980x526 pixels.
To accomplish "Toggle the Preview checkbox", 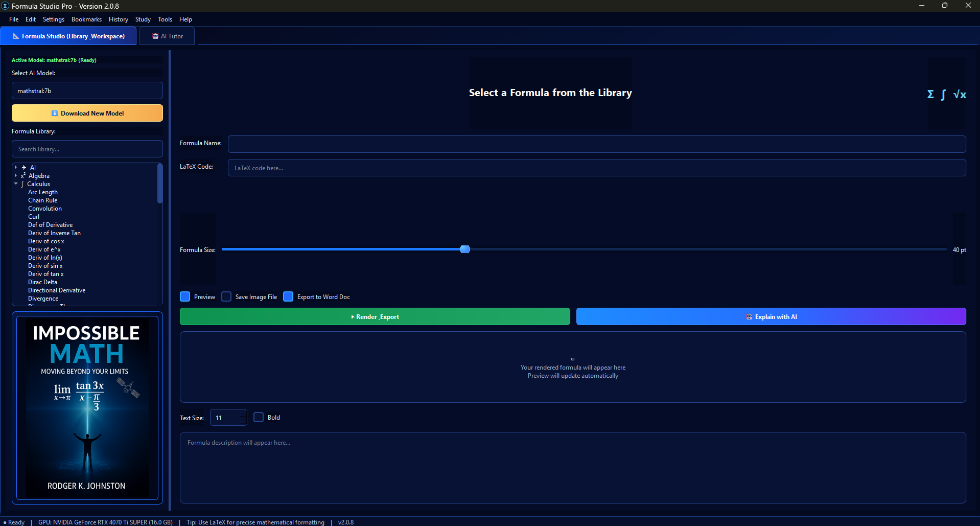I will [185, 296].
